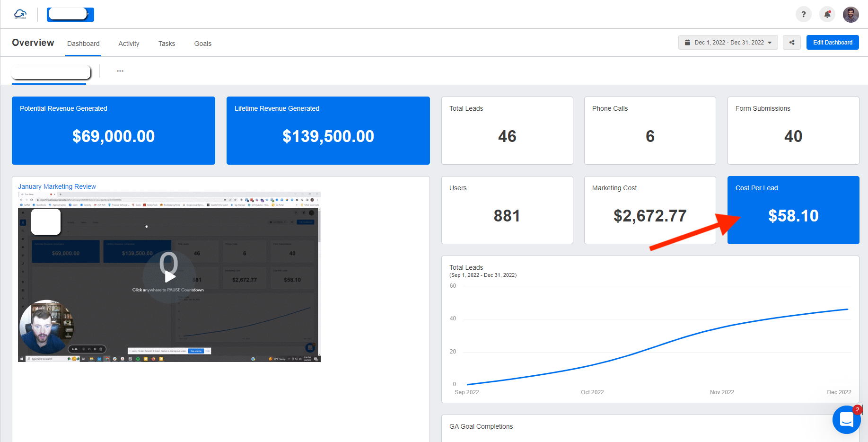The height and width of the screenshot is (442, 868).
Task: Select the Phone Calls widget
Action: click(649, 131)
